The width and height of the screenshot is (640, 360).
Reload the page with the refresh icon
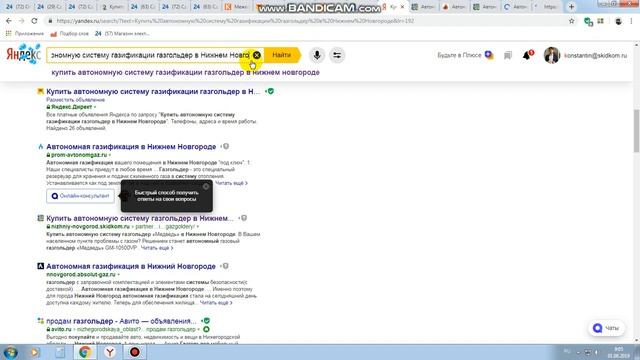coord(34,21)
